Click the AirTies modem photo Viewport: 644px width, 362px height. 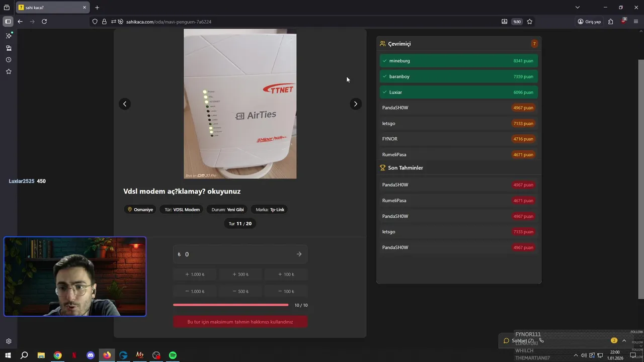pos(240,104)
